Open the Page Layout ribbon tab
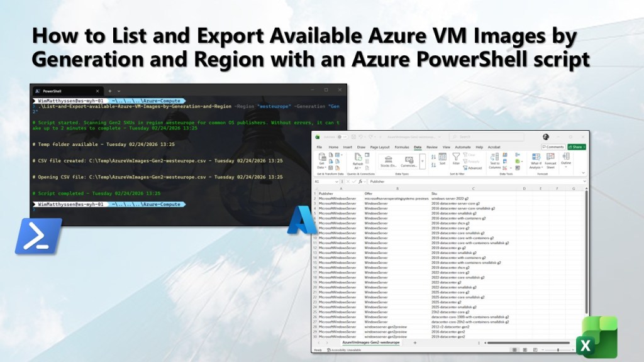The image size is (644, 362). point(380,147)
